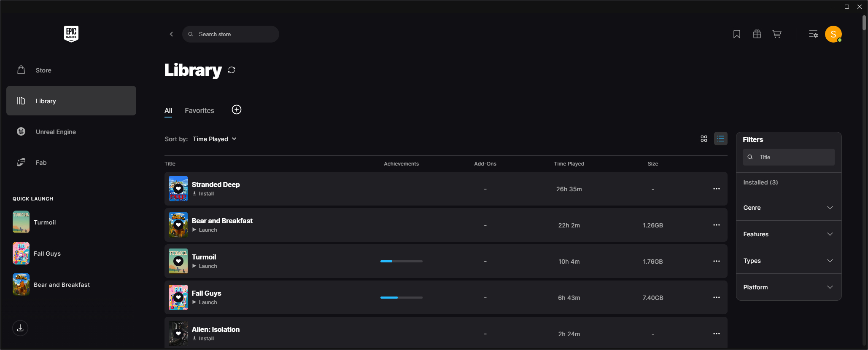The image size is (868, 350).
Task: Switch to the Favorites tab
Action: coord(199,110)
